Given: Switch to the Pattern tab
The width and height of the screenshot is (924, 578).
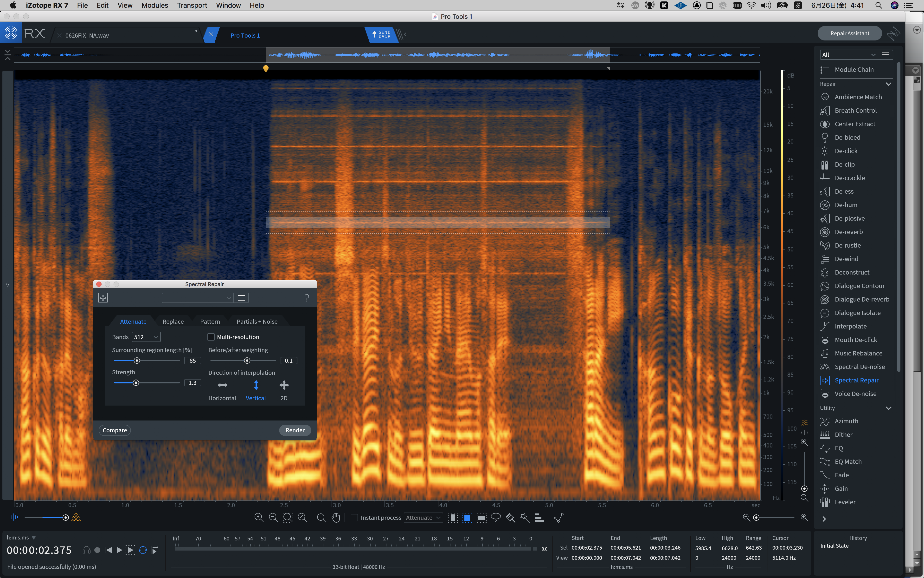Looking at the screenshot, I should point(210,322).
